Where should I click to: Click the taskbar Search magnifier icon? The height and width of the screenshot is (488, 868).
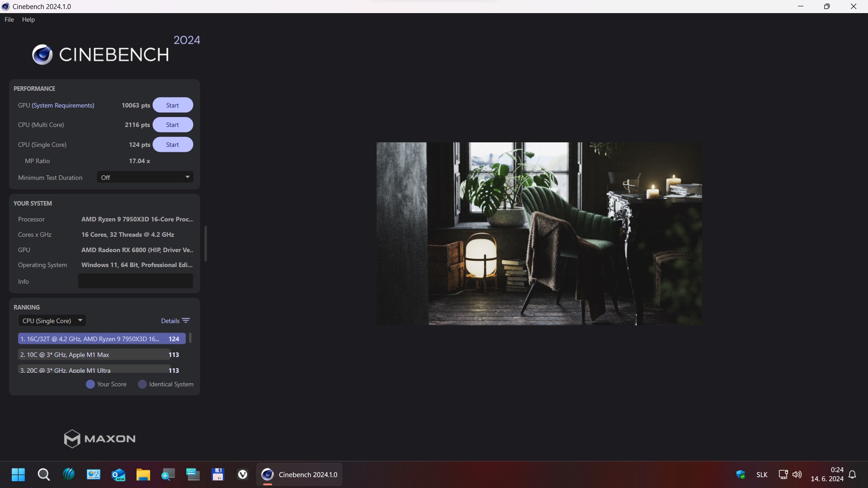point(43,474)
